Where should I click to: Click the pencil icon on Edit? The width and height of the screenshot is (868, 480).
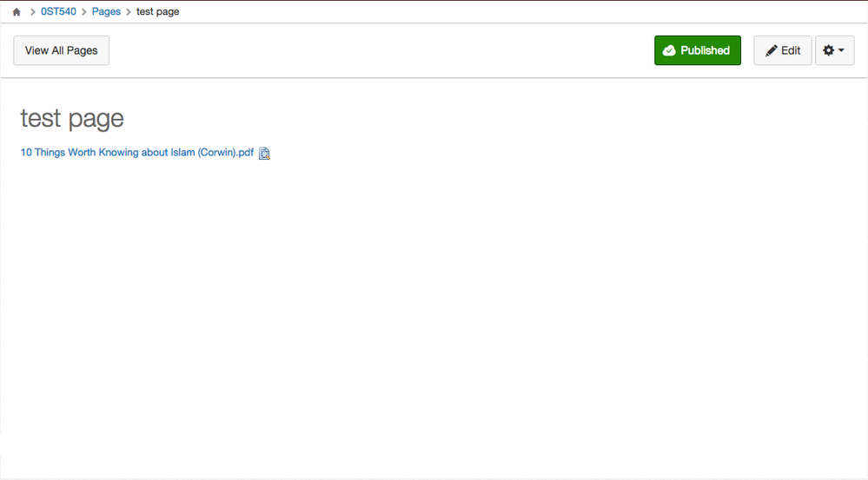click(x=771, y=51)
